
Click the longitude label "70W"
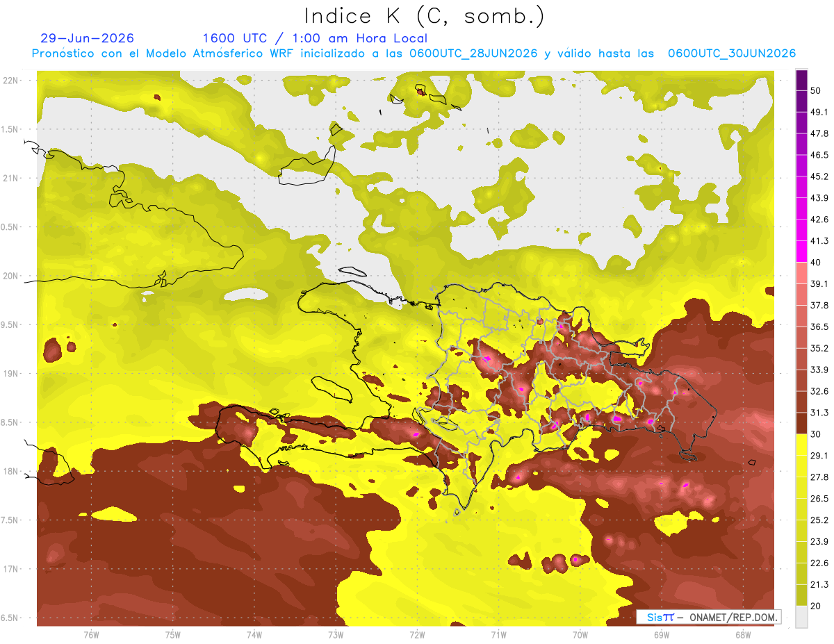click(x=580, y=635)
